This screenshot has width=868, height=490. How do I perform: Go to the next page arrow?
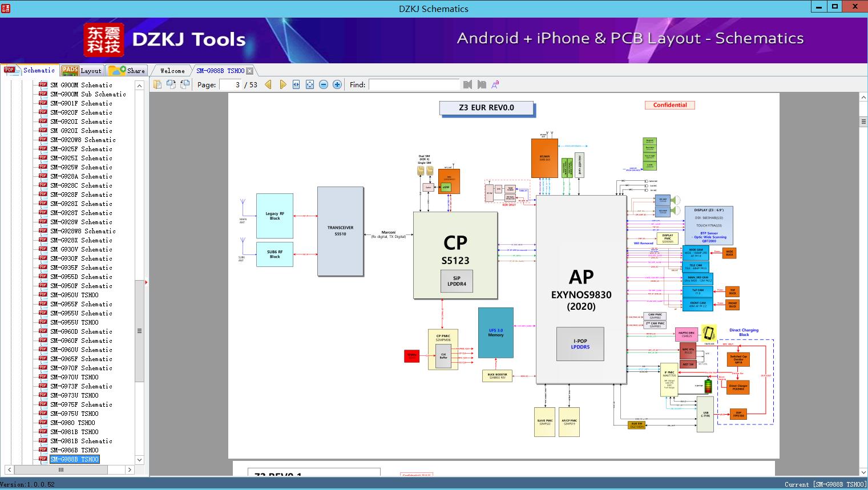(282, 84)
